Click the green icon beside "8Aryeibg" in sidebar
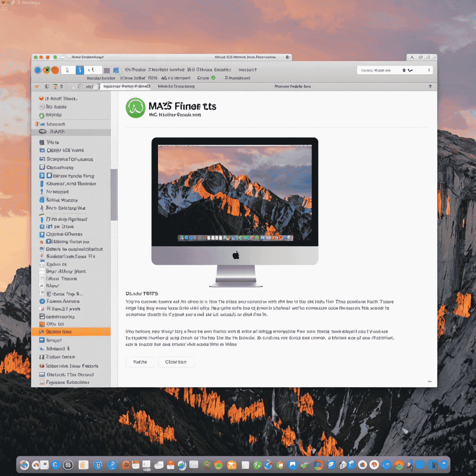Screen dimensions: 476x476 point(42,115)
